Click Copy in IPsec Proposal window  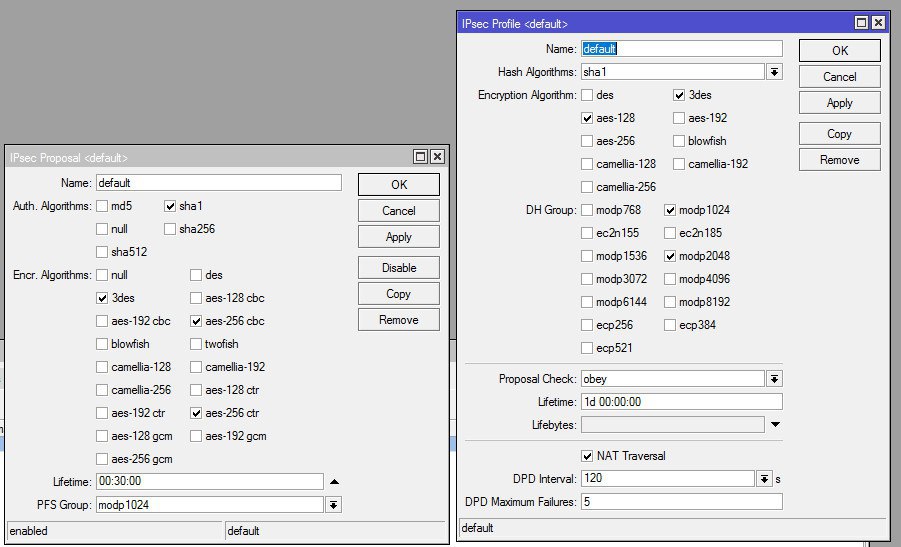[x=399, y=294]
